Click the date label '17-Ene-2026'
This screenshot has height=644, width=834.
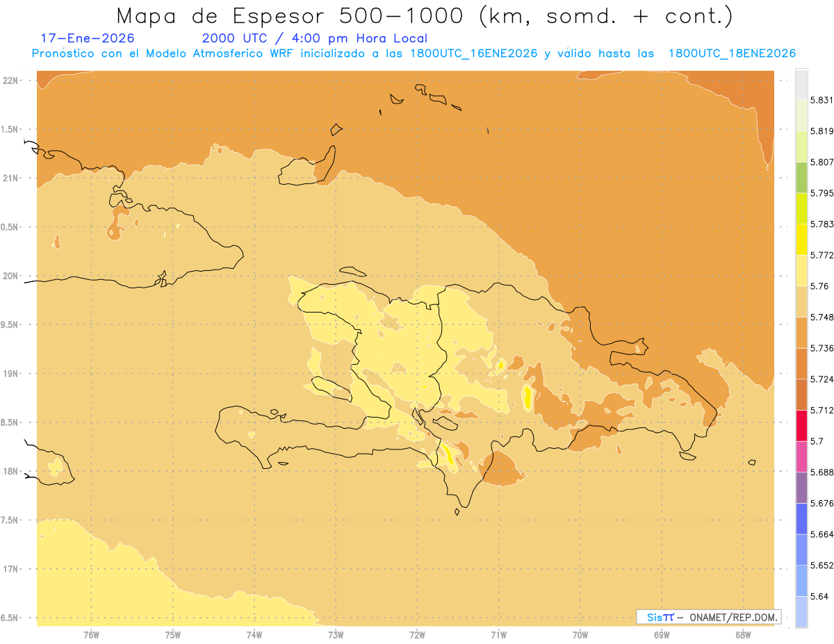click(88, 38)
